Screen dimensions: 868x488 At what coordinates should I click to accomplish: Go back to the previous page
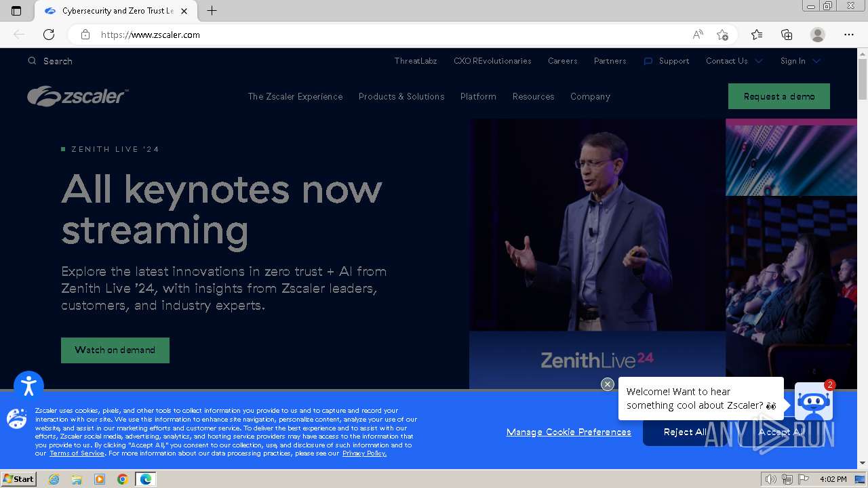coord(19,35)
